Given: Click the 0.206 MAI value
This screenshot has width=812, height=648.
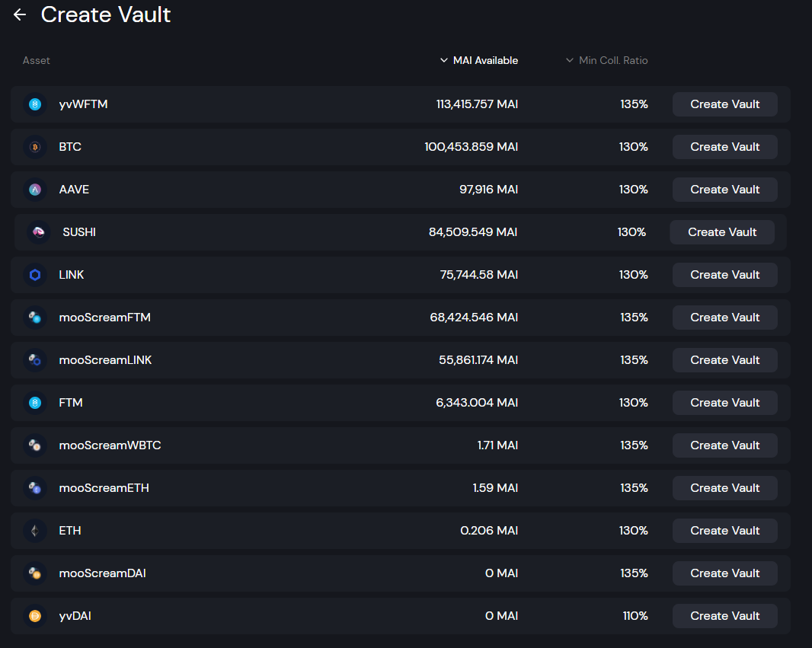Looking at the screenshot, I should tap(489, 531).
